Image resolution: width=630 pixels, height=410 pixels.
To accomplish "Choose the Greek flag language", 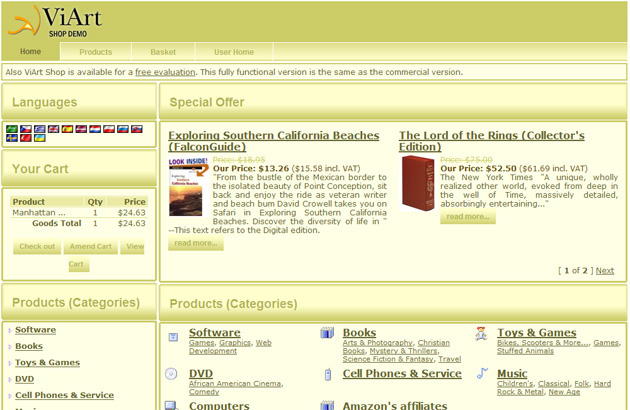I will [39, 129].
